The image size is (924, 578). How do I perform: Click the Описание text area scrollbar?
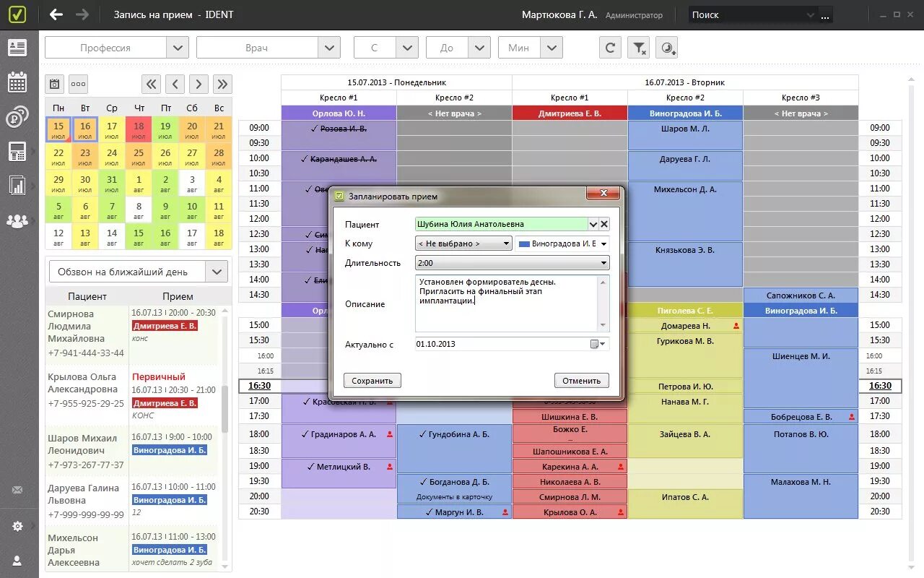(x=604, y=303)
